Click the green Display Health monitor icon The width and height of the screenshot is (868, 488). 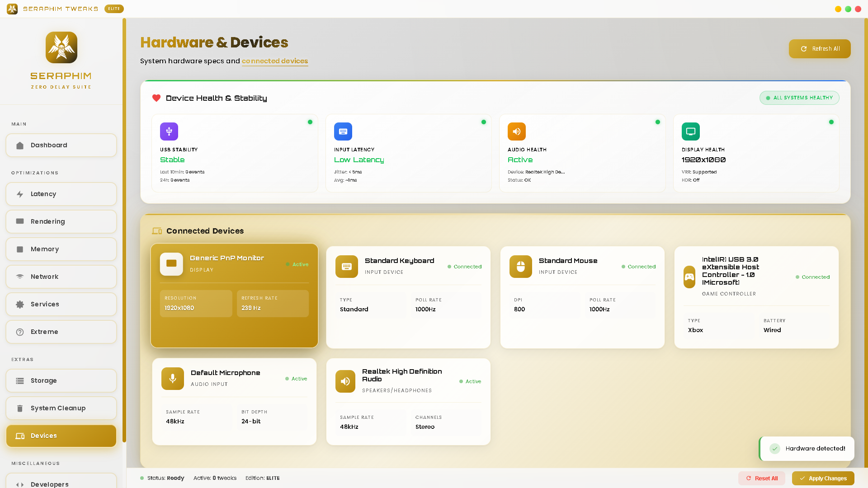tap(691, 131)
